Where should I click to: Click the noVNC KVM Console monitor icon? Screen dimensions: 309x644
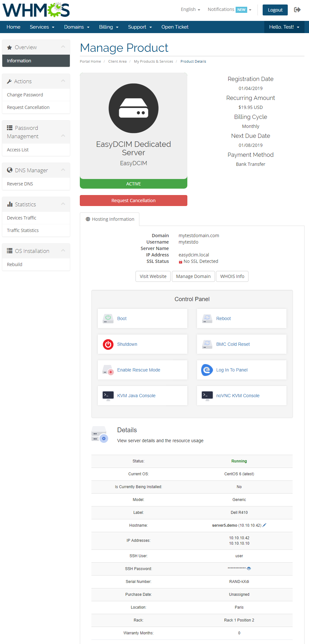tap(207, 396)
